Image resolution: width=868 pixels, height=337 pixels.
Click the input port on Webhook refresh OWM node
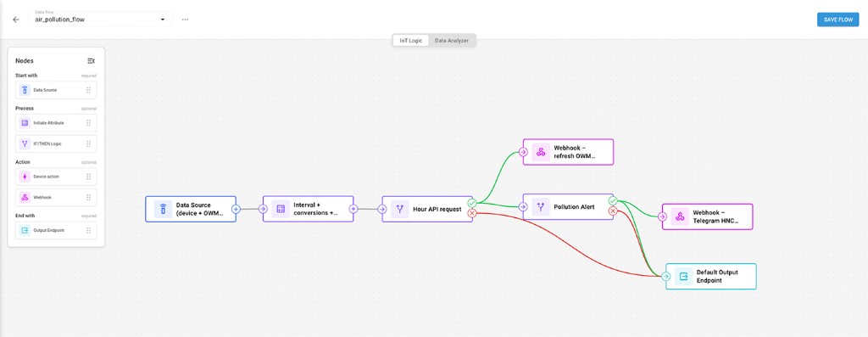tap(523, 152)
